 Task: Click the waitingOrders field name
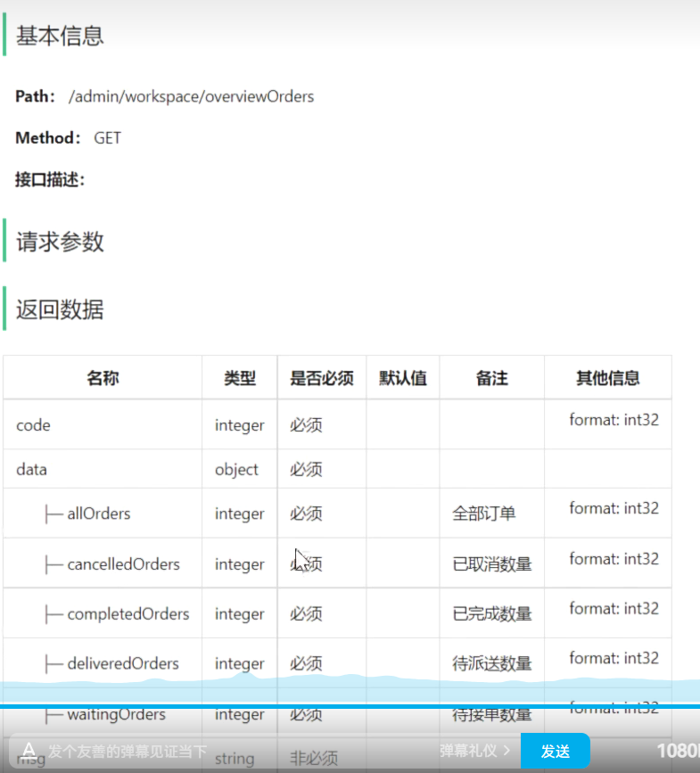click(x=116, y=714)
